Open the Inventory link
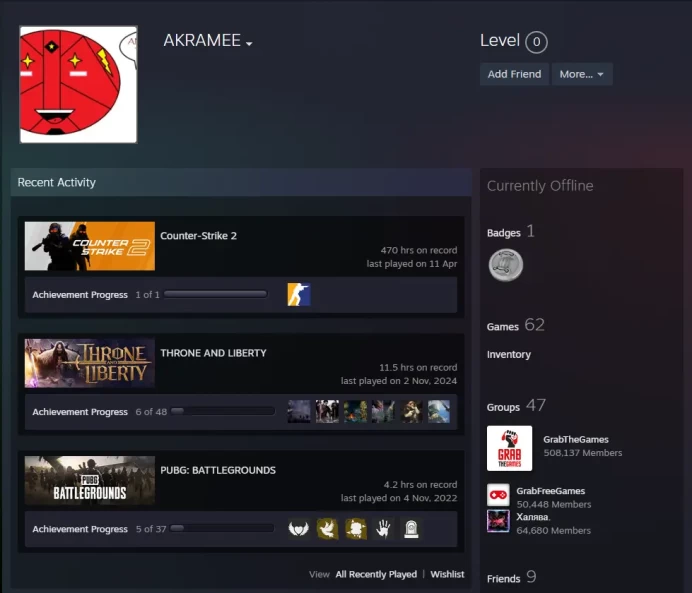The width and height of the screenshot is (692, 593). [x=509, y=354]
